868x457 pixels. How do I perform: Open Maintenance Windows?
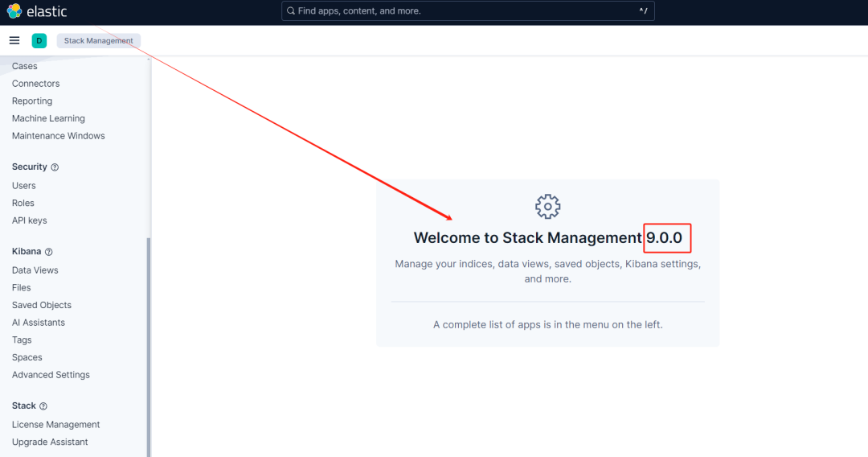click(59, 136)
